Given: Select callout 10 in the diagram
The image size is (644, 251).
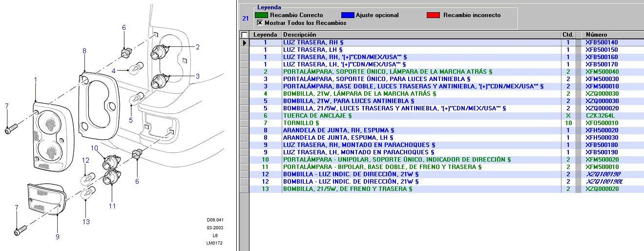Looking at the screenshot, I should [x=94, y=148].
